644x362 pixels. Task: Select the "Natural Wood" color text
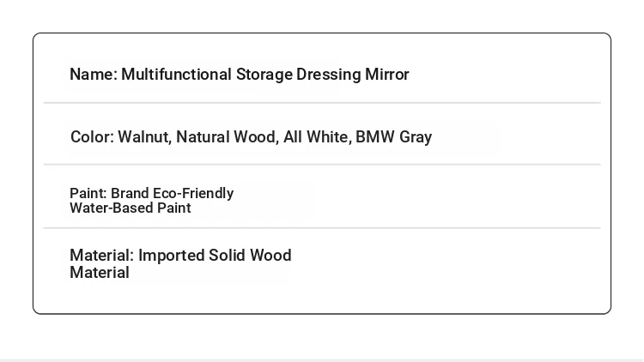pyautogui.click(x=228, y=137)
